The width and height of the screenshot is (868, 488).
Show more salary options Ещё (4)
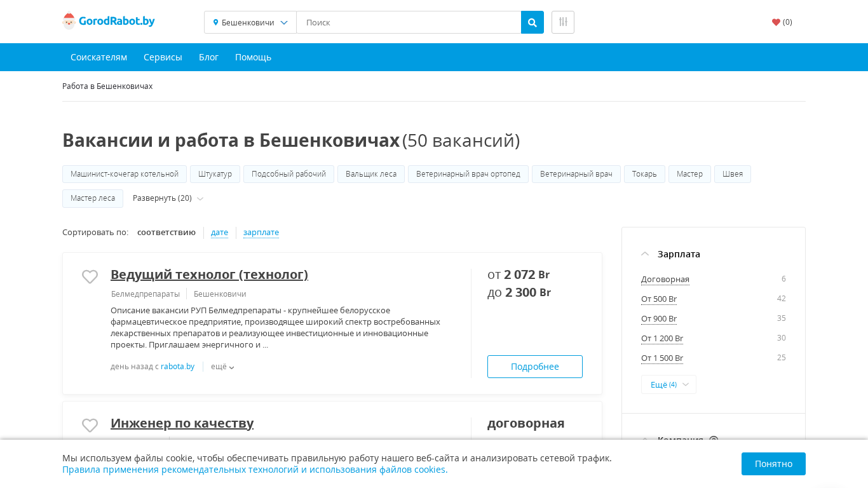[x=668, y=384]
